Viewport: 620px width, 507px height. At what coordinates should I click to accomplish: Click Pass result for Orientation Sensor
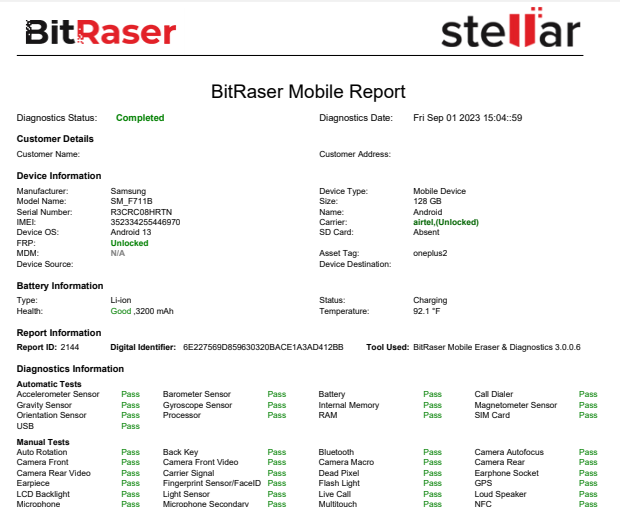[x=130, y=415]
